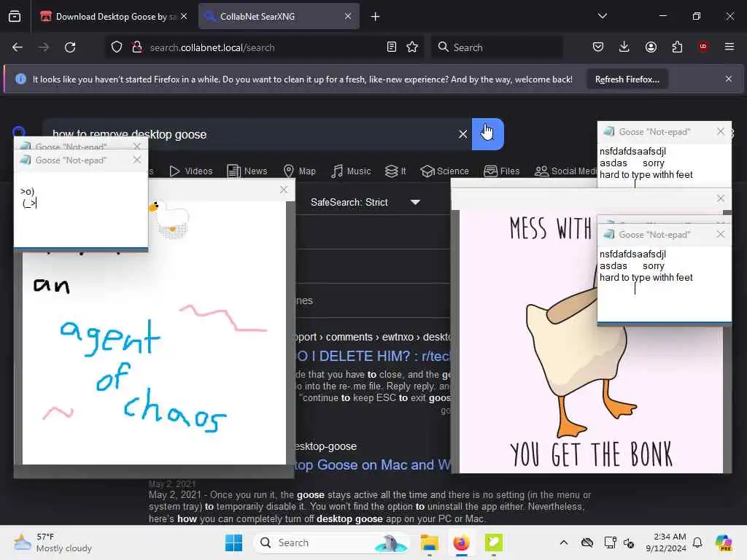Open extensions puzzle icon

(677, 47)
